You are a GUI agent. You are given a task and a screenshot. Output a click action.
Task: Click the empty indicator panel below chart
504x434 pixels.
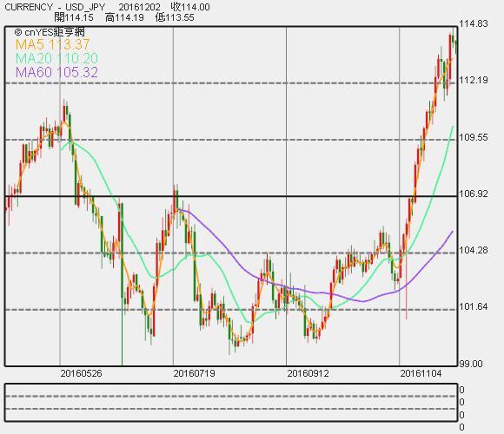(231, 402)
